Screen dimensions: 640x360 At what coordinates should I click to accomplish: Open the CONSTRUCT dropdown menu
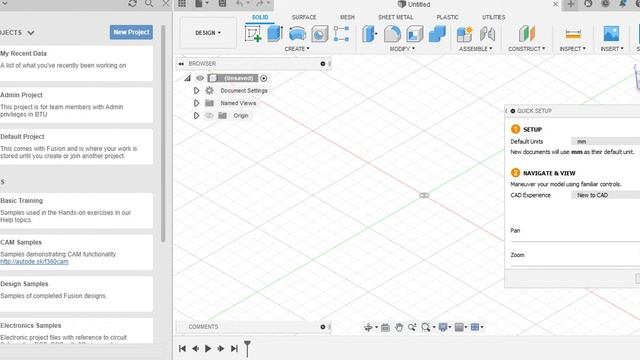(527, 49)
